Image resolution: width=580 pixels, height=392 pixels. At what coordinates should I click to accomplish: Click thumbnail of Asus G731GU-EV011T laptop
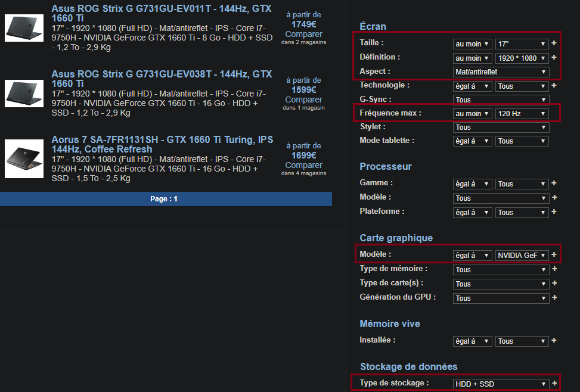pos(24,28)
